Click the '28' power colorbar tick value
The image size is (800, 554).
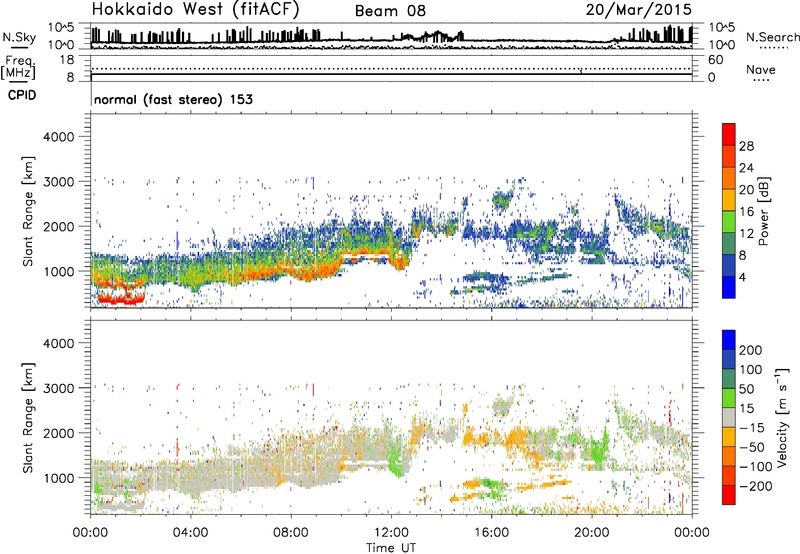click(x=746, y=146)
